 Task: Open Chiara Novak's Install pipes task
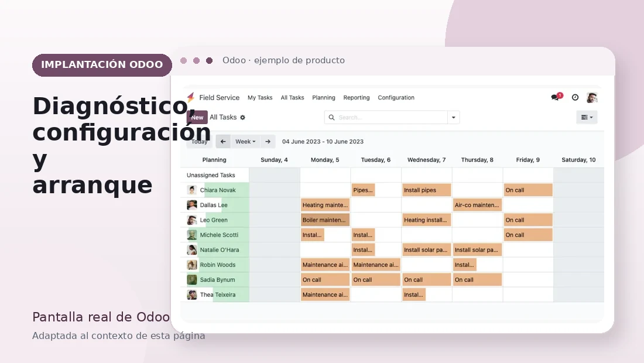point(426,190)
